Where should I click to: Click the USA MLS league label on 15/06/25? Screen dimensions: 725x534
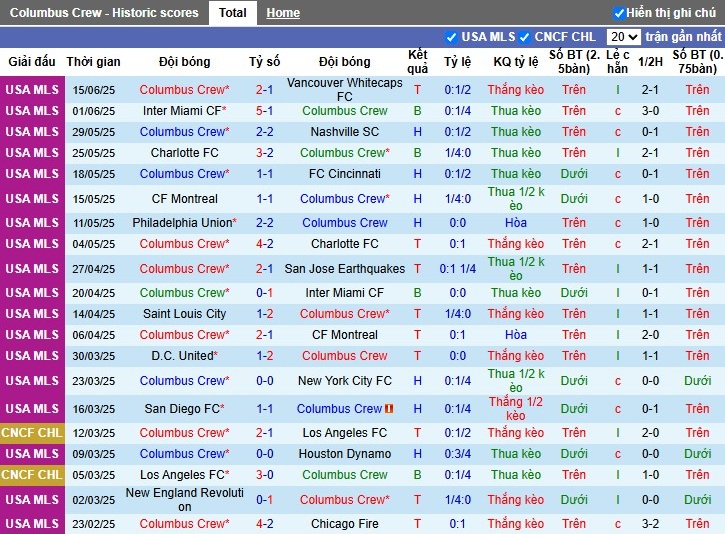pyautogui.click(x=32, y=90)
